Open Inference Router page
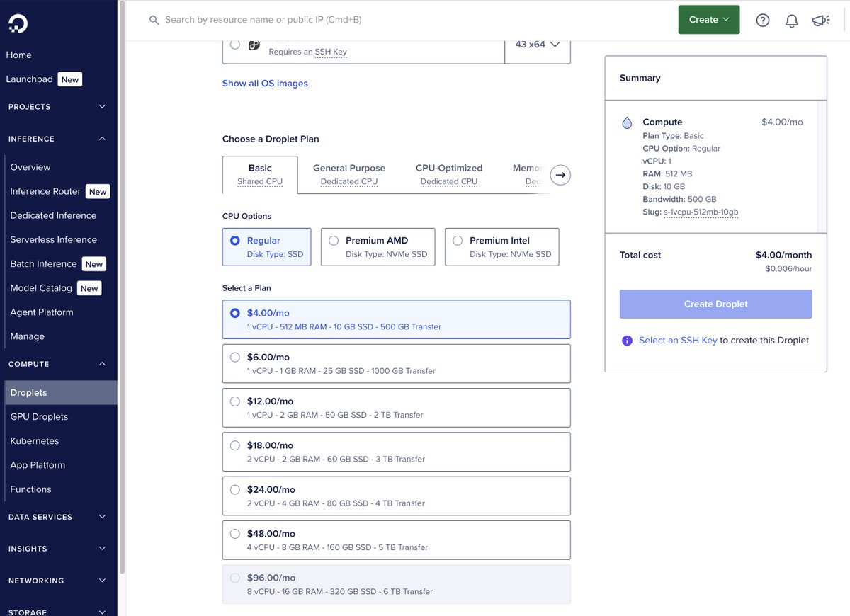850x616 pixels. [45, 191]
